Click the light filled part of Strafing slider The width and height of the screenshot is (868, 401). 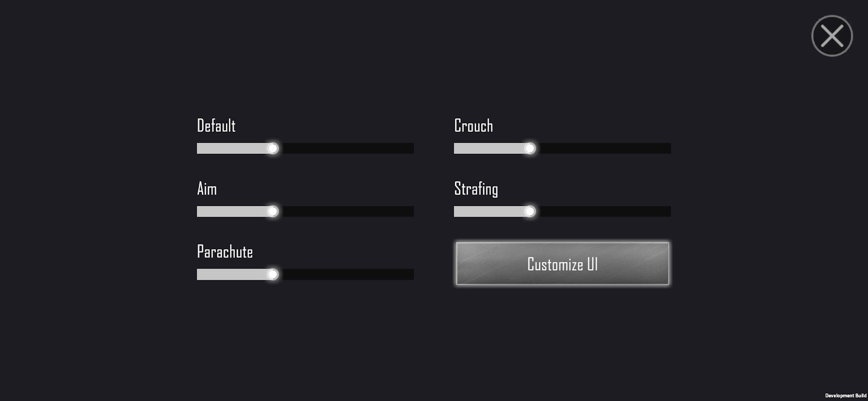click(x=487, y=212)
